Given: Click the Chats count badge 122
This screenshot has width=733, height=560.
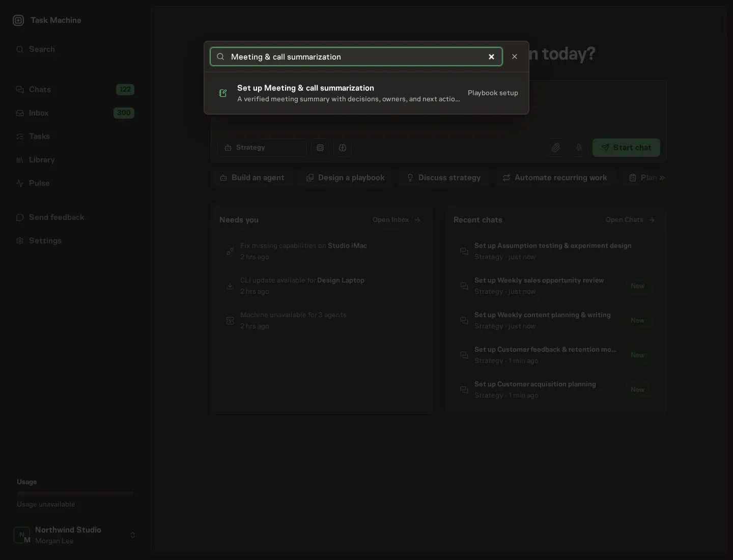Looking at the screenshot, I should tap(125, 90).
